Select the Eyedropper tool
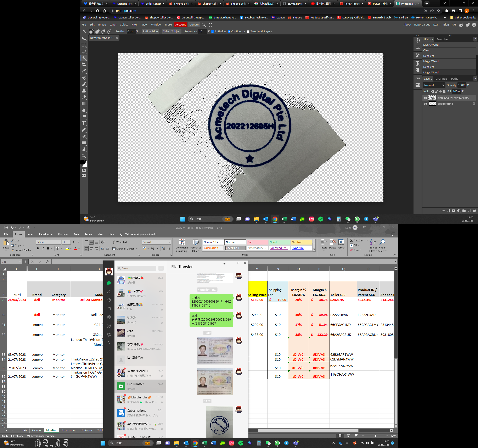 coord(84,71)
